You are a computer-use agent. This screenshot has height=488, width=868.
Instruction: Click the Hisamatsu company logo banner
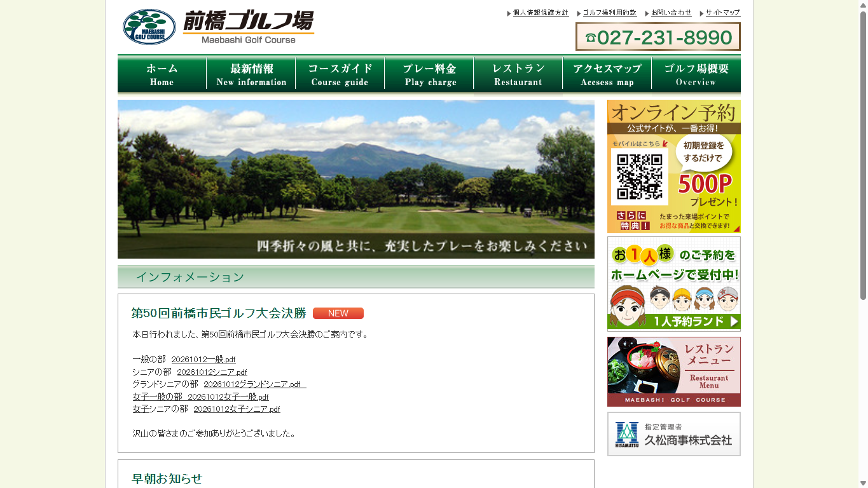pos(674,434)
